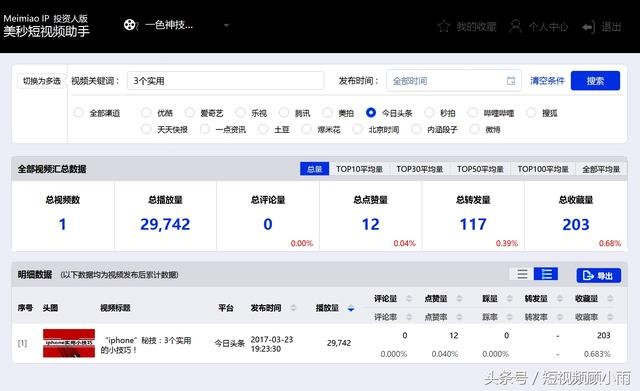Click the 退出 logout icon
Screen dimensions: 640x391
point(589,27)
